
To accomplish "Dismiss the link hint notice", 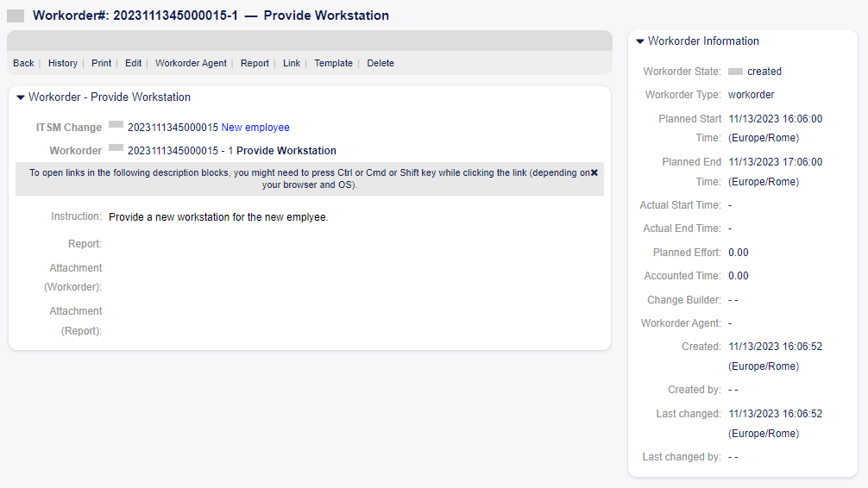I will coord(594,172).
